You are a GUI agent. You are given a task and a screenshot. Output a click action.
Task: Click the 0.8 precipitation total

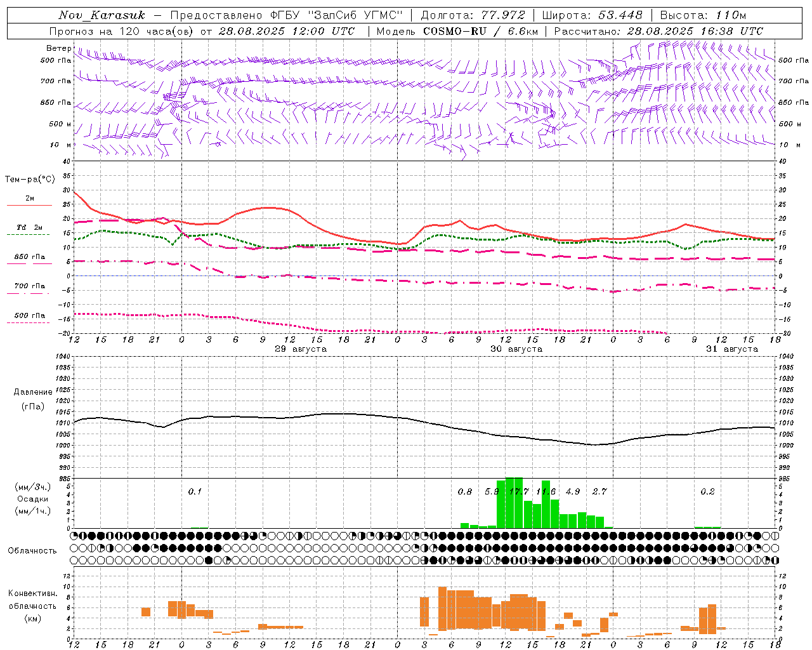[x=465, y=491]
